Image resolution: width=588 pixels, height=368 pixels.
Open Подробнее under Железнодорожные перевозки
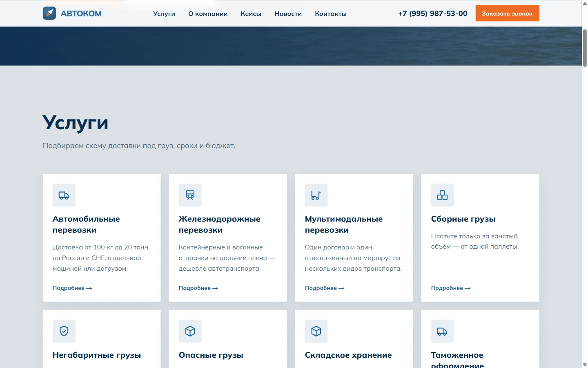[x=198, y=288]
